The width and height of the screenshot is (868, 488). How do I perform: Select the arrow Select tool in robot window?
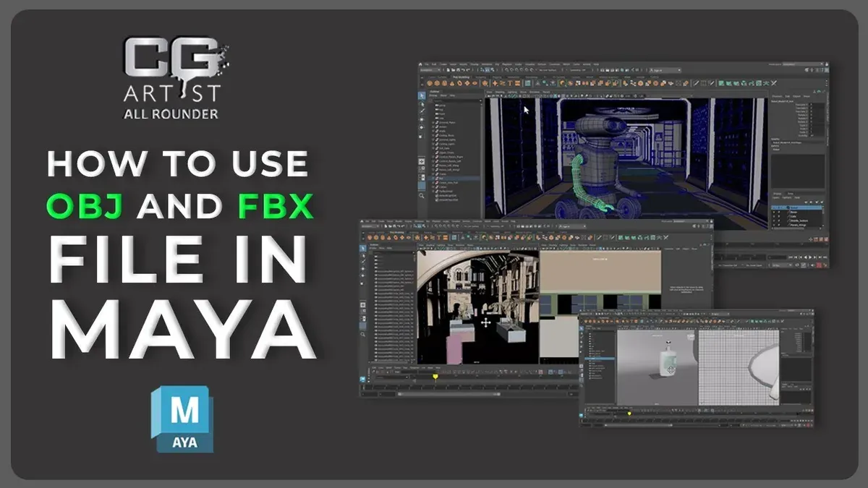click(x=422, y=95)
